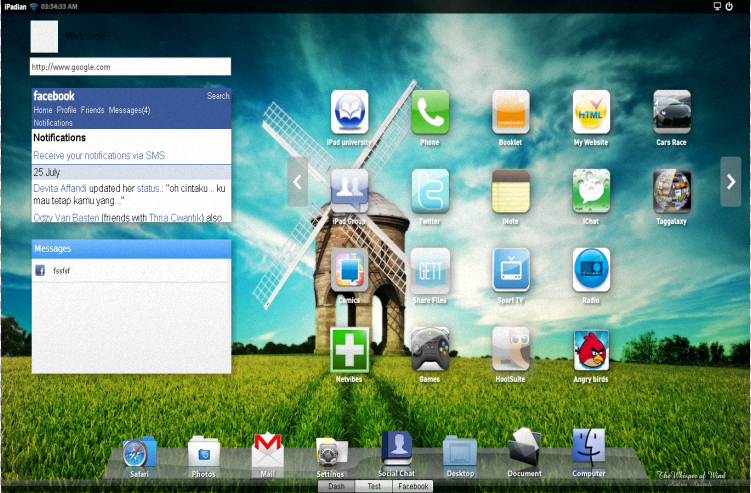Click Receive your notifications via SMS

pos(99,155)
